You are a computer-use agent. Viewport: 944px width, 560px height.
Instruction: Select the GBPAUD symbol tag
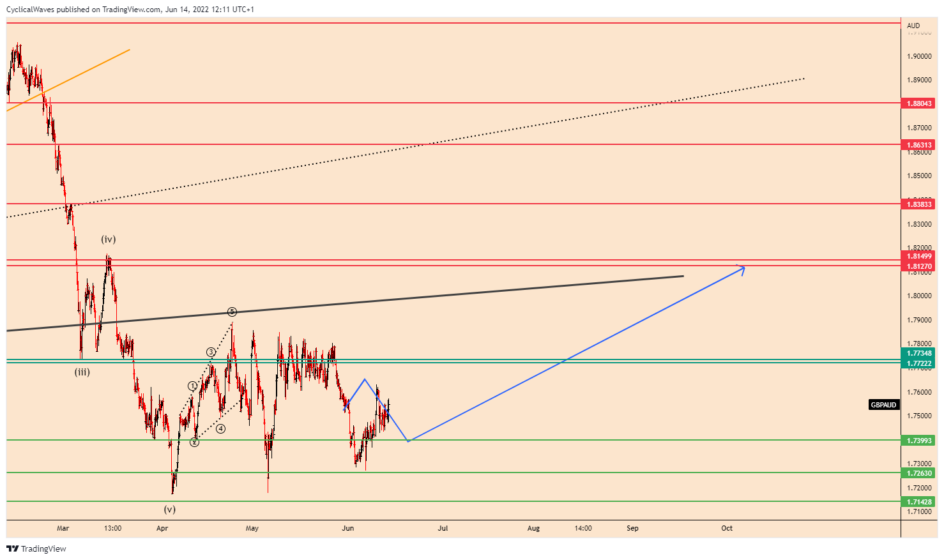884,405
